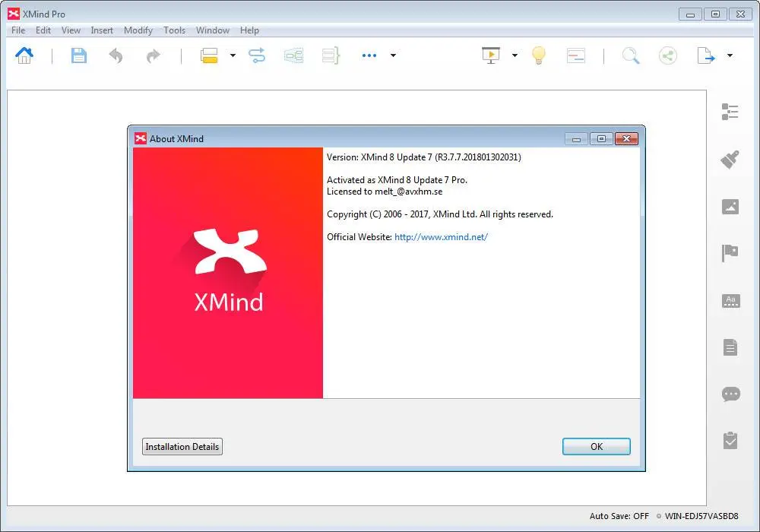Open the Markers flag panel
Viewport: 760px width, 532px height.
point(730,253)
